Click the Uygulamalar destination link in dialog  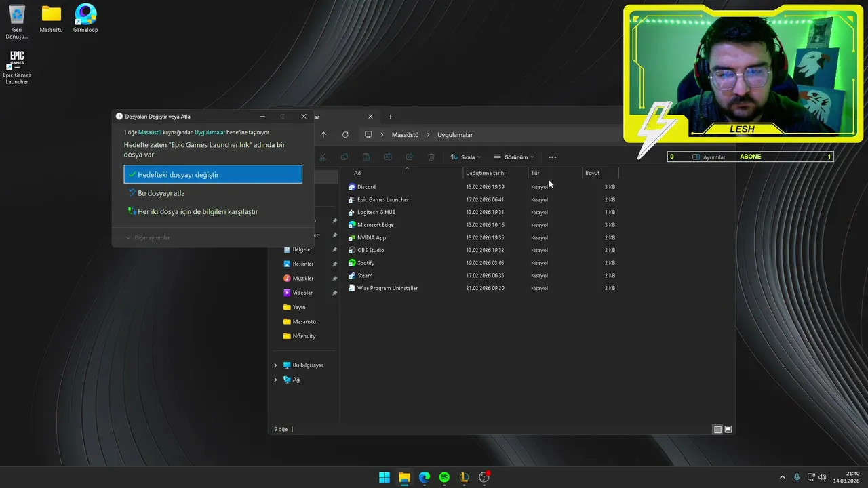pyautogui.click(x=210, y=132)
